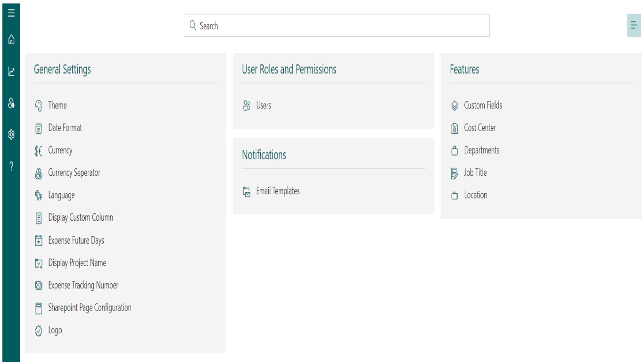Viewport: 644px width, 362px height.
Task: Open the Departments feature
Action: tap(481, 150)
